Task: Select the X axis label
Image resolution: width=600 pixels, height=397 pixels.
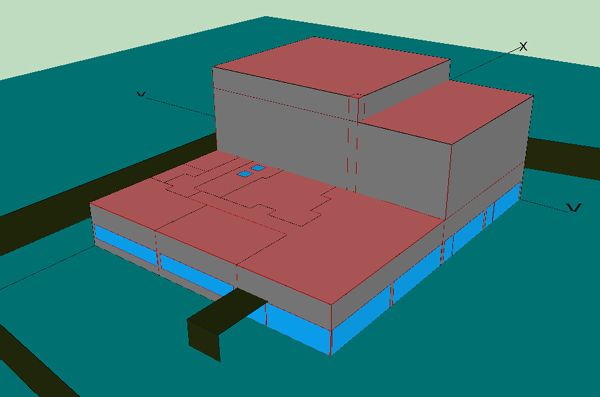Action: pyautogui.click(x=523, y=47)
